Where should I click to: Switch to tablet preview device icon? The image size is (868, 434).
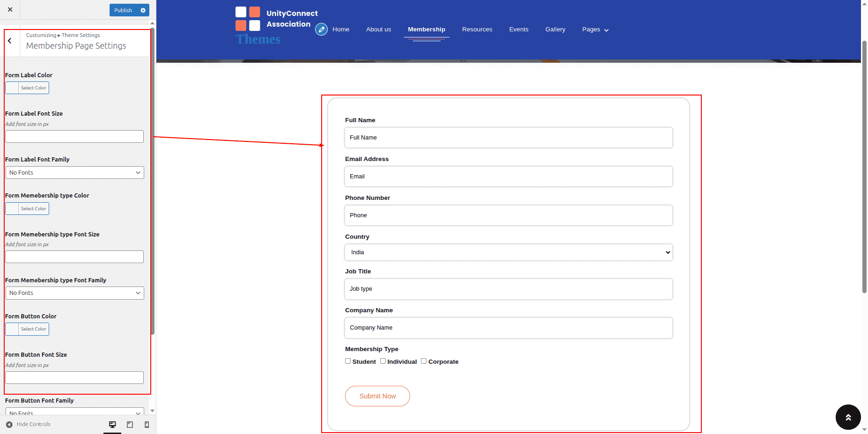130,424
